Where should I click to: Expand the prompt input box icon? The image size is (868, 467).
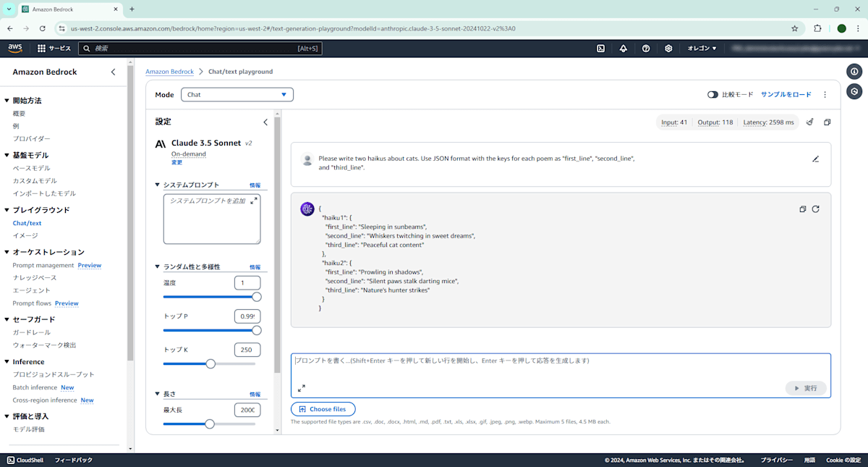[x=302, y=388]
